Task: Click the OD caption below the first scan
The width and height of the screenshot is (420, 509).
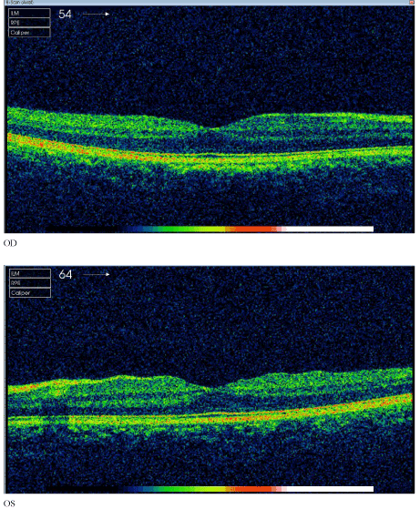Action: (10, 243)
